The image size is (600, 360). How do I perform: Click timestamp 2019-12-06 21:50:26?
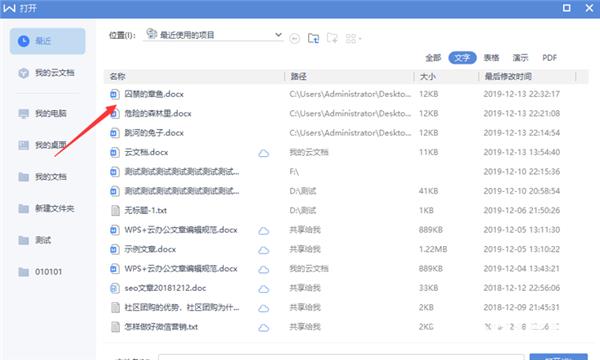tap(522, 210)
